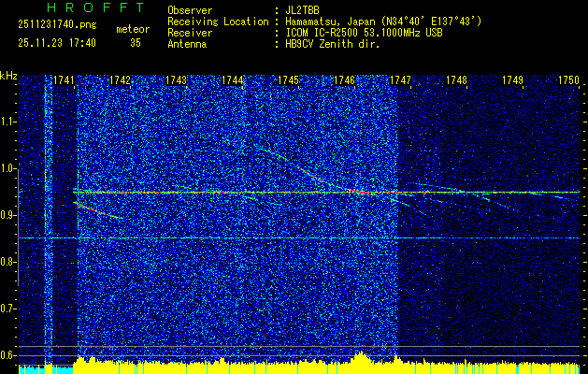Click the 1.1 frequency axis label

[8, 122]
